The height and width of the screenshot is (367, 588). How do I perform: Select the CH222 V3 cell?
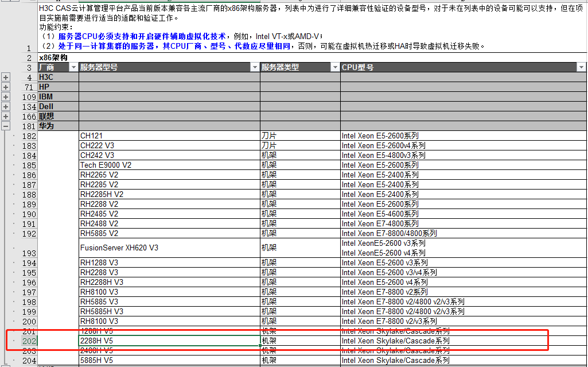click(x=169, y=146)
